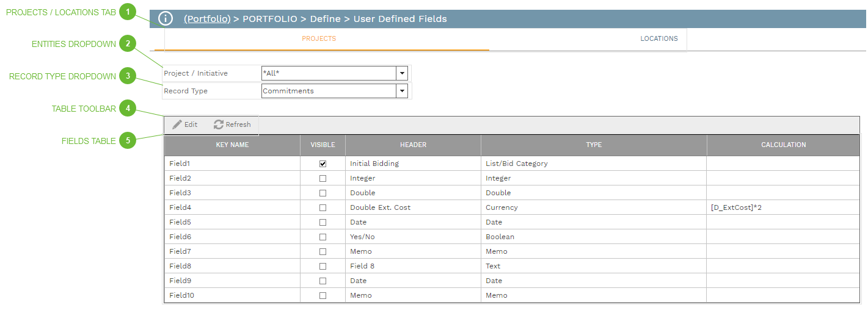The width and height of the screenshot is (868, 313).
Task: Uncheck the Visible checkbox for Field1
Action: coord(323,164)
